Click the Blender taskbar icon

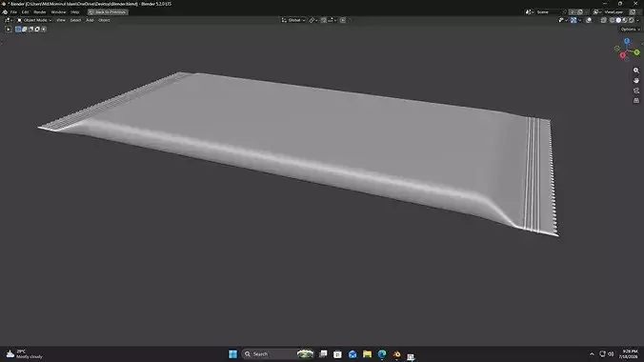[x=396, y=353]
